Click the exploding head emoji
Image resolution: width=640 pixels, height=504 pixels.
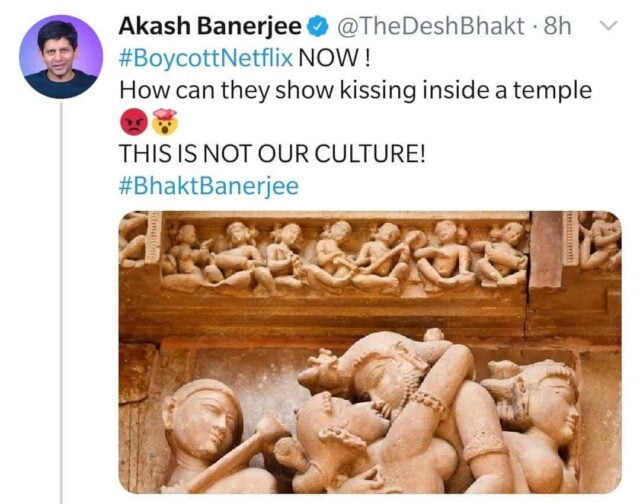tap(165, 122)
